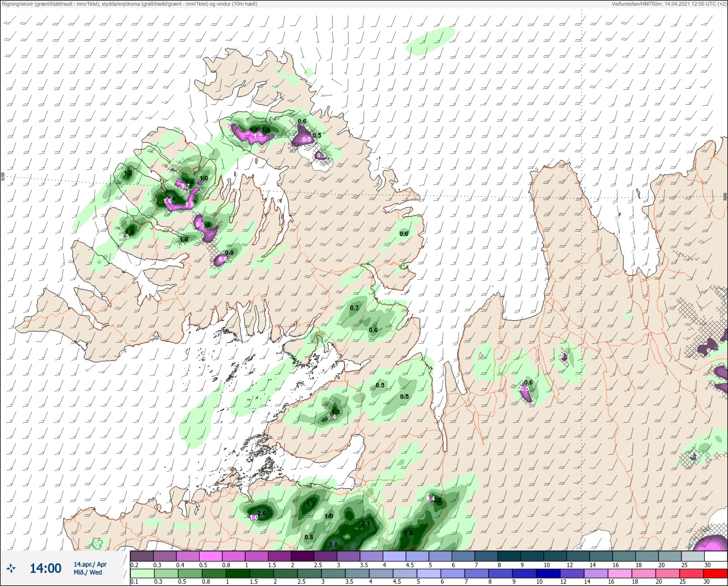Click the 2.1 precipitation value on the map

[366, 523]
